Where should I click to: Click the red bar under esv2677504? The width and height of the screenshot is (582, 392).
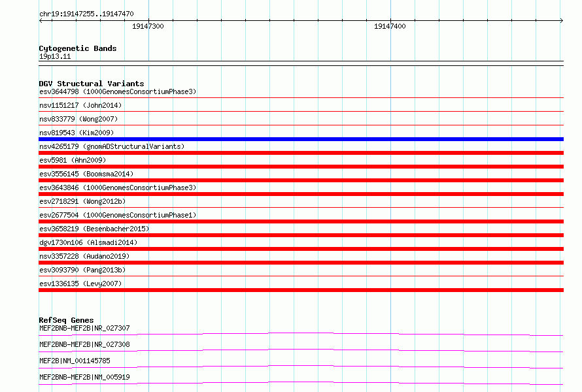tap(301, 221)
